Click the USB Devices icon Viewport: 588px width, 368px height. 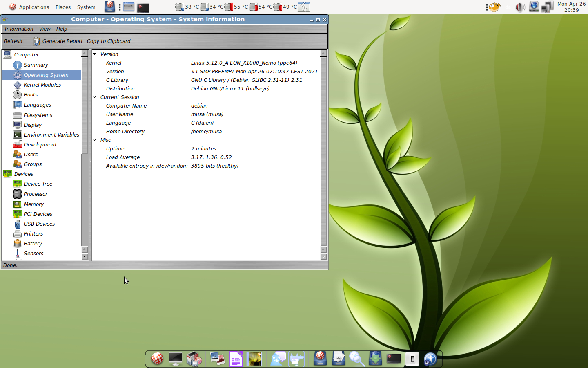tap(17, 224)
